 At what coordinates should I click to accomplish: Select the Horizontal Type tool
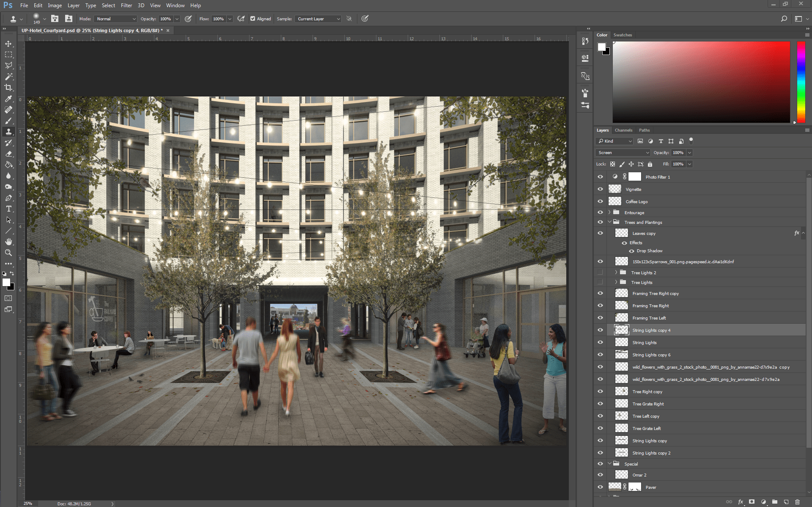tap(8, 209)
